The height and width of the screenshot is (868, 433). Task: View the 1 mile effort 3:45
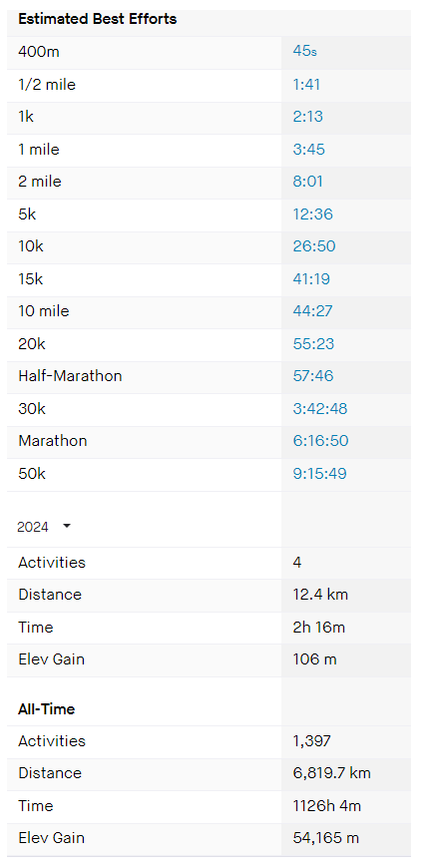pos(309,150)
